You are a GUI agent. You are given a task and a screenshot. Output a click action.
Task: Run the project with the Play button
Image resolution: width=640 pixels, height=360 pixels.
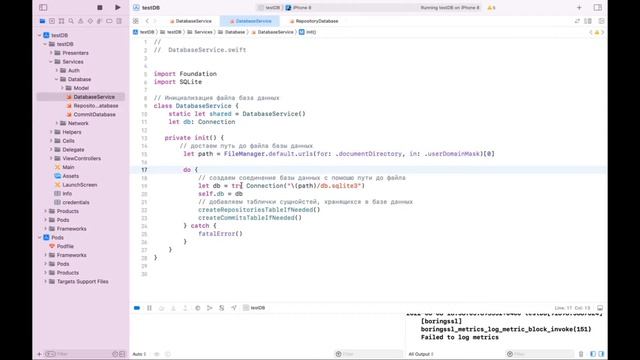click(x=118, y=7)
